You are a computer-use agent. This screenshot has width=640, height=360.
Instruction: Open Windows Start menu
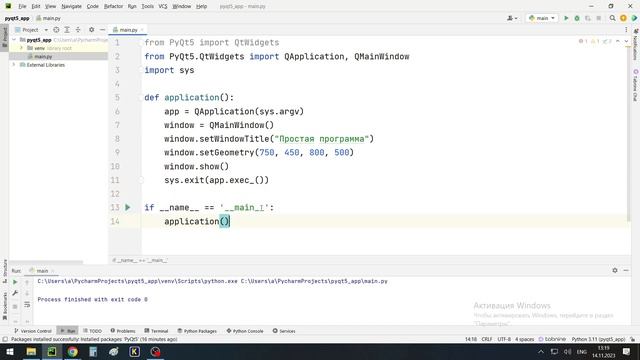10,351
